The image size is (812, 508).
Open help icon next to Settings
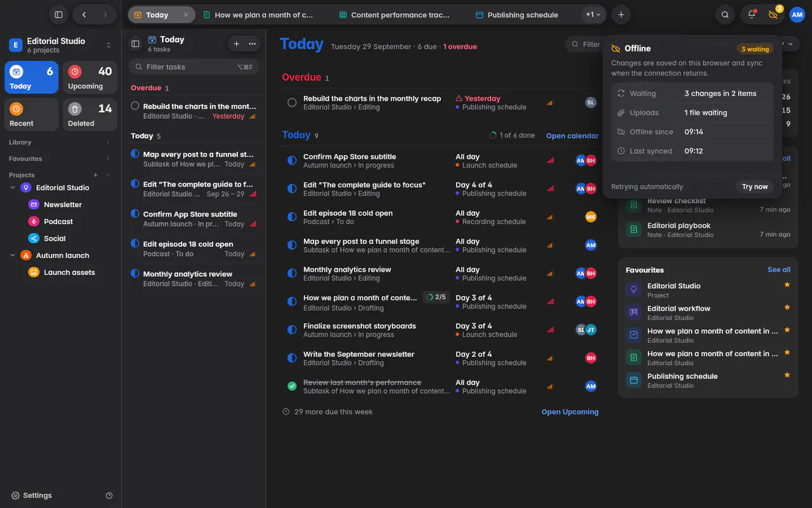click(x=109, y=495)
